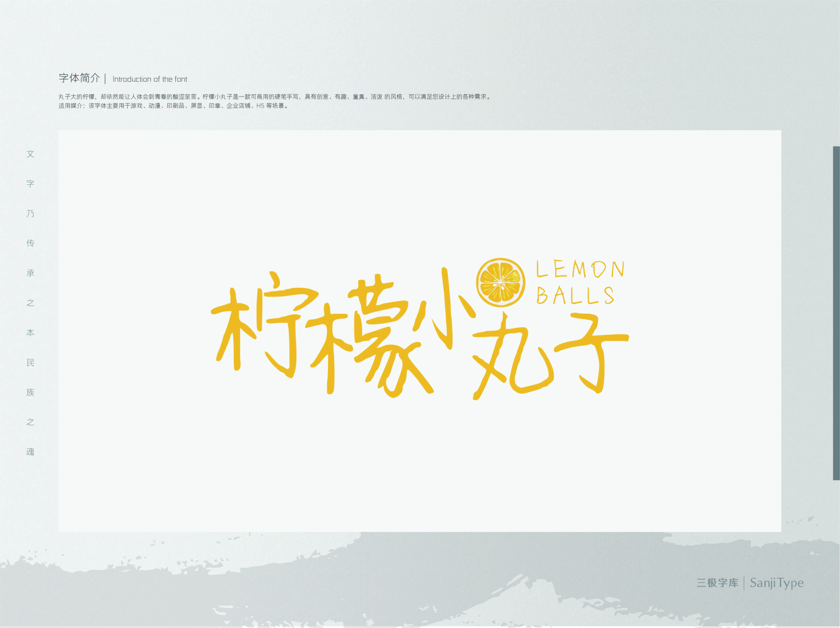840x628 pixels.
Task: Click the 族 character in left column
Action: 30,392
